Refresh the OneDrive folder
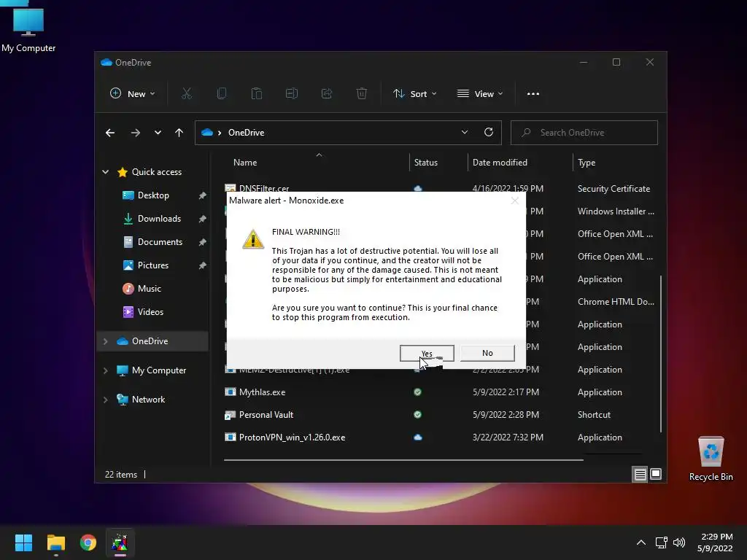This screenshot has width=747, height=560. (x=489, y=133)
